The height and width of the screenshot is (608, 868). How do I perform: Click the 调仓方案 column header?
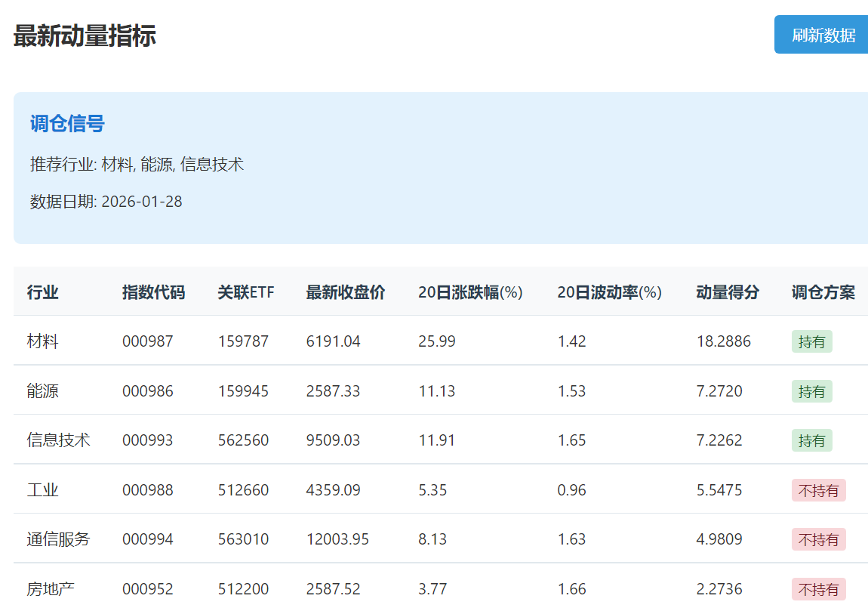pyautogui.click(x=823, y=292)
